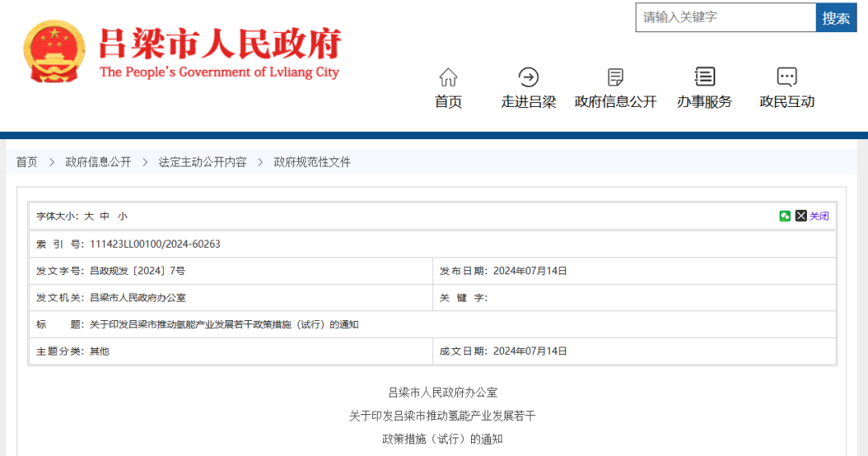Click the speech bubble icon for 政民互动
The width and height of the screenshot is (868, 456).
[x=787, y=77]
